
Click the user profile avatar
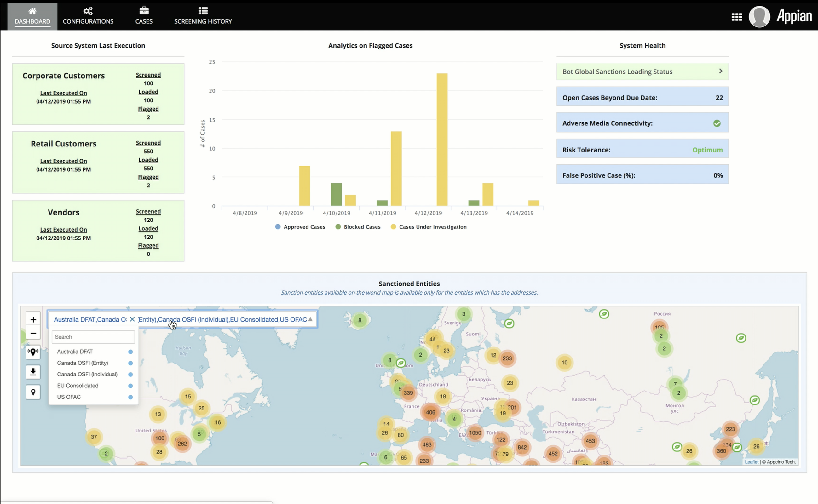(759, 17)
